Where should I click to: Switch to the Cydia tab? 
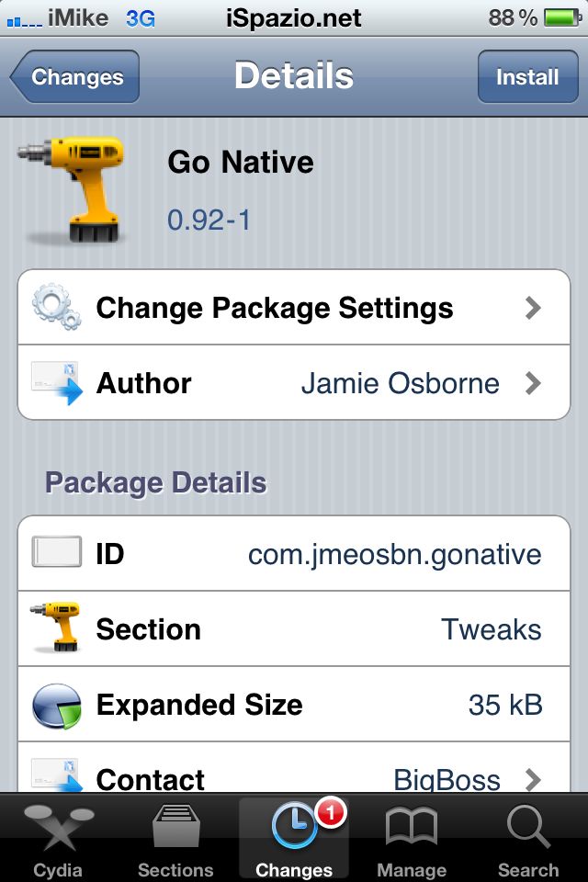coord(58,838)
